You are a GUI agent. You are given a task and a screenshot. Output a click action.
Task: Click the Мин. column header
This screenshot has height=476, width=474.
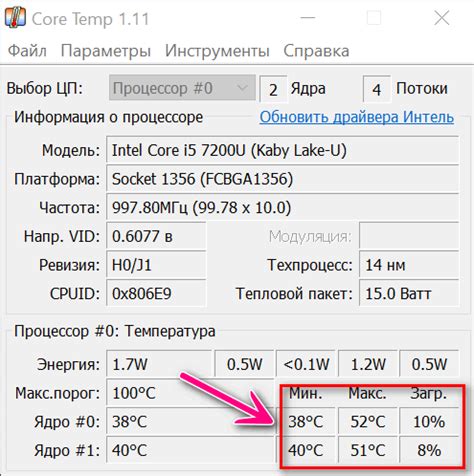(306, 393)
